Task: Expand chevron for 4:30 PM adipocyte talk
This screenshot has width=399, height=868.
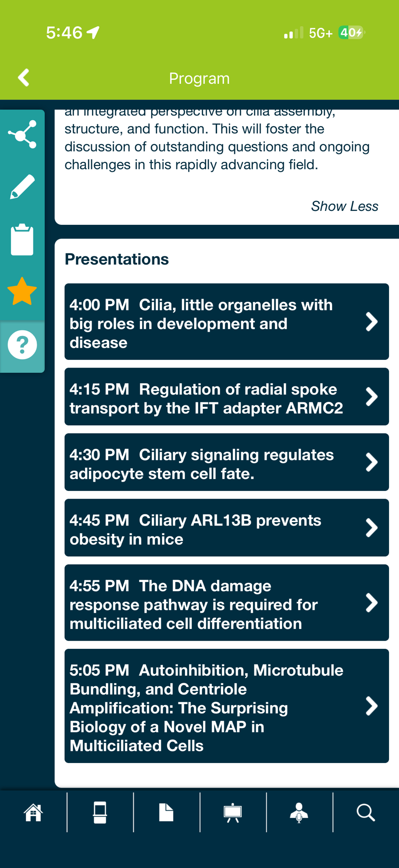Action: pyautogui.click(x=372, y=462)
